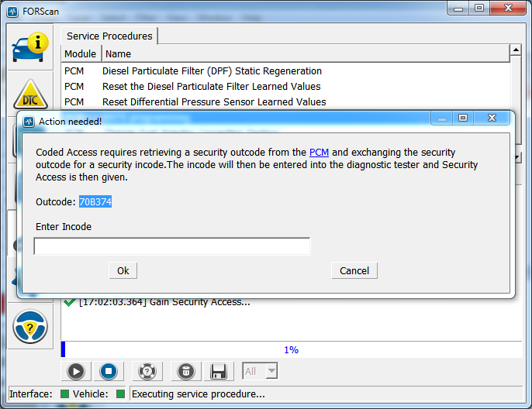Click the clear log trash icon
Viewport: 532px width, 409px height.
(x=186, y=371)
